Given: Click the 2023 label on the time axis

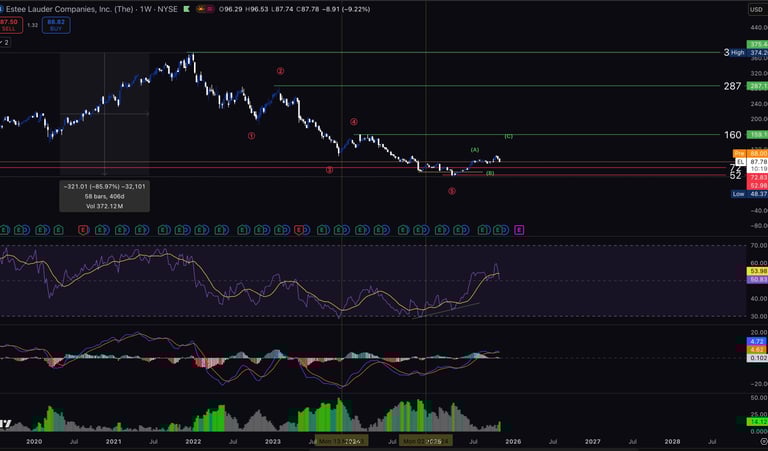Looking at the screenshot, I should (x=273, y=441).
